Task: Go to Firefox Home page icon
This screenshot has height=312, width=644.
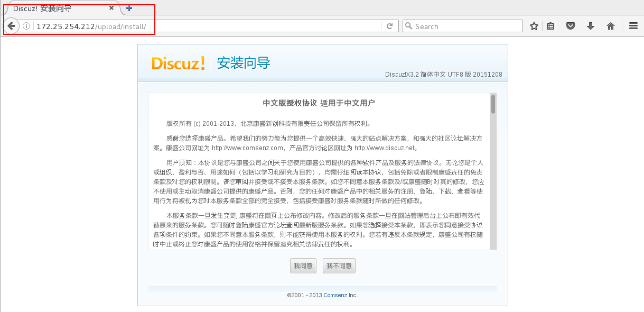Action: click(611, 26)
